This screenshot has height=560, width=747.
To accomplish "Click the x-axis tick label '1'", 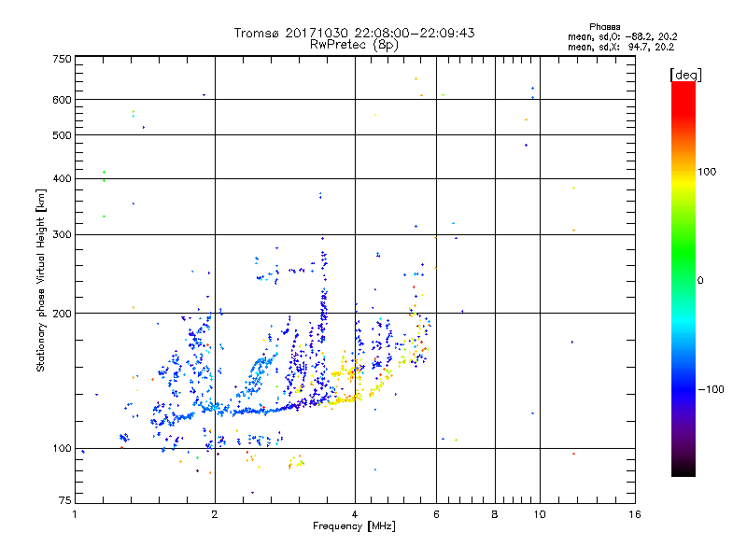I will (x=75, y=514).
